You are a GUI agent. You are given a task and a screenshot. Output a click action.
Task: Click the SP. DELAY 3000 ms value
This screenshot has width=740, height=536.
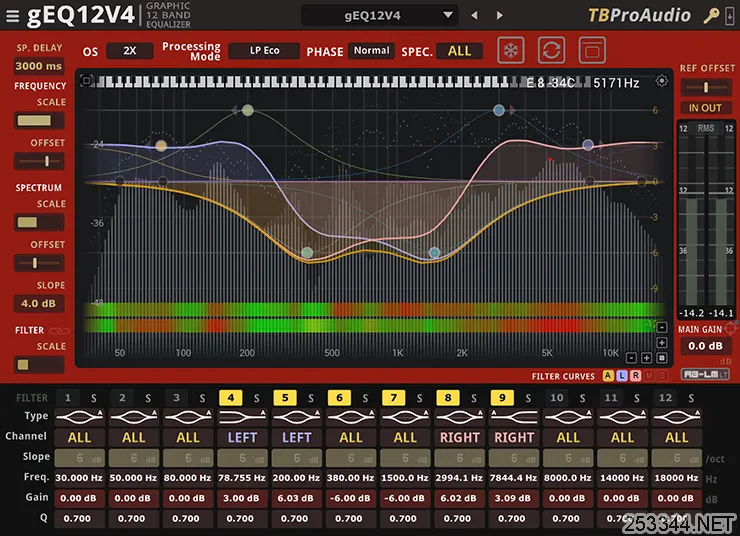point(39,66)
